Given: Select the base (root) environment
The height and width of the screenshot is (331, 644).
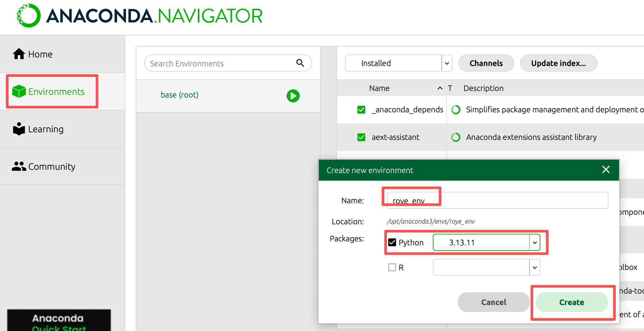Looking at the screenshot, I should click(228, 96).
